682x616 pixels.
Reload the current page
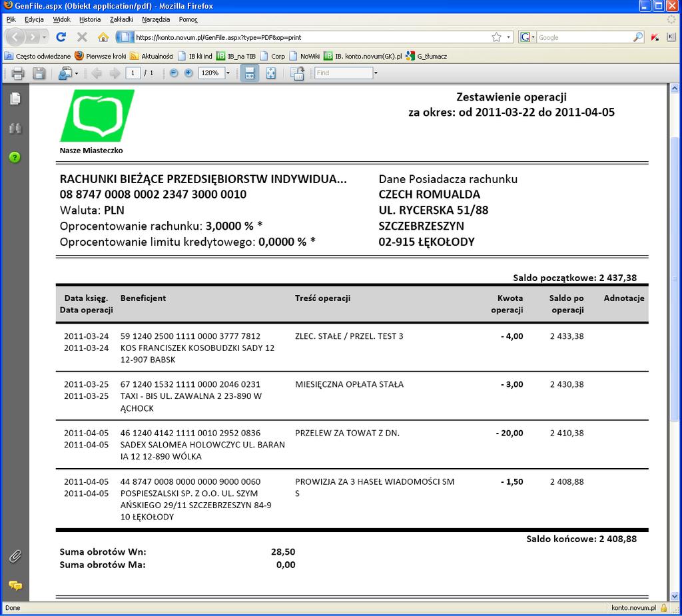pyautogui.click(x=61, y=37)
